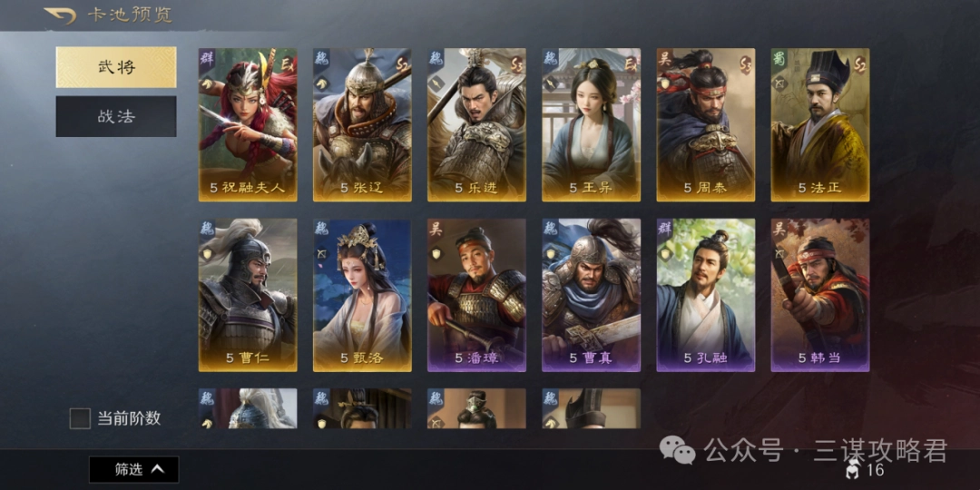Toggle the 当前阶数 checkbox
Viewport: 980px width, 490px height.
pos(80,418)
